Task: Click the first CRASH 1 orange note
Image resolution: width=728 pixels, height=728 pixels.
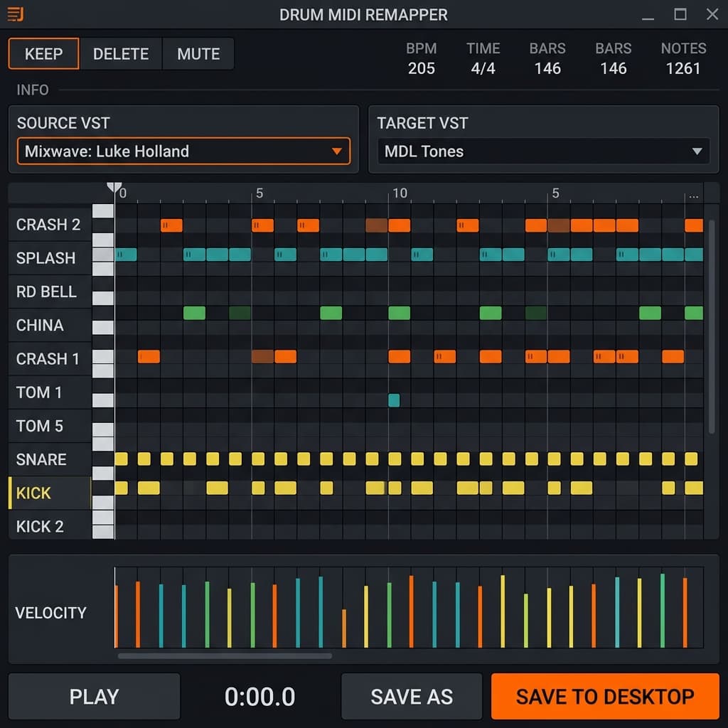Action: pyautogui.click(x=149, y=357)
